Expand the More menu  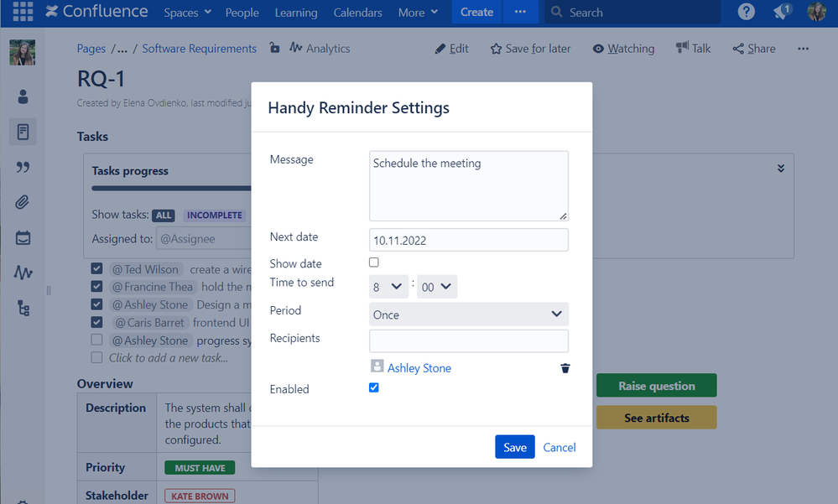(x=418, y=13)
